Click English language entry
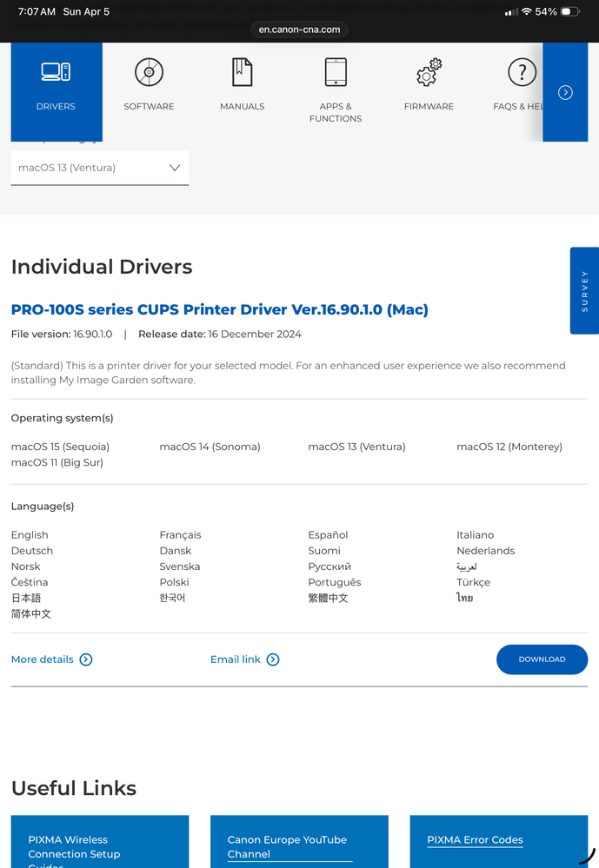Image resolution: width=599 pixels, height=868 pixels. [30, 534]
